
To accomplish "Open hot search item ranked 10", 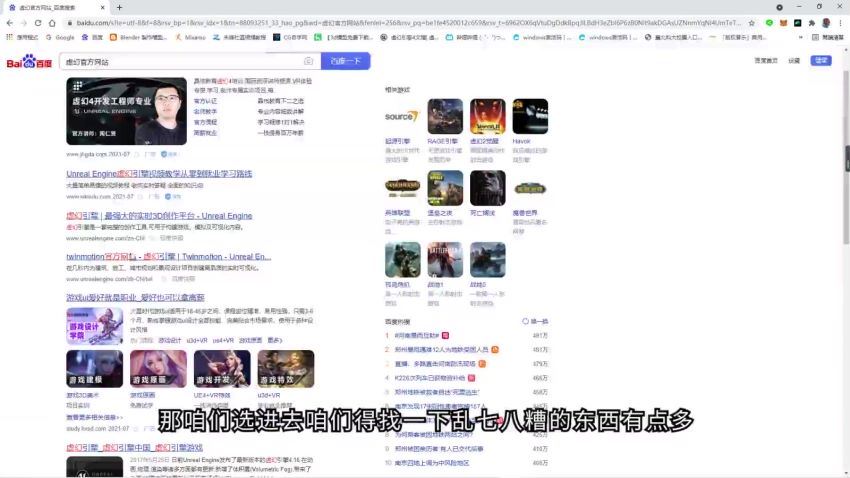I will [432, 463].
